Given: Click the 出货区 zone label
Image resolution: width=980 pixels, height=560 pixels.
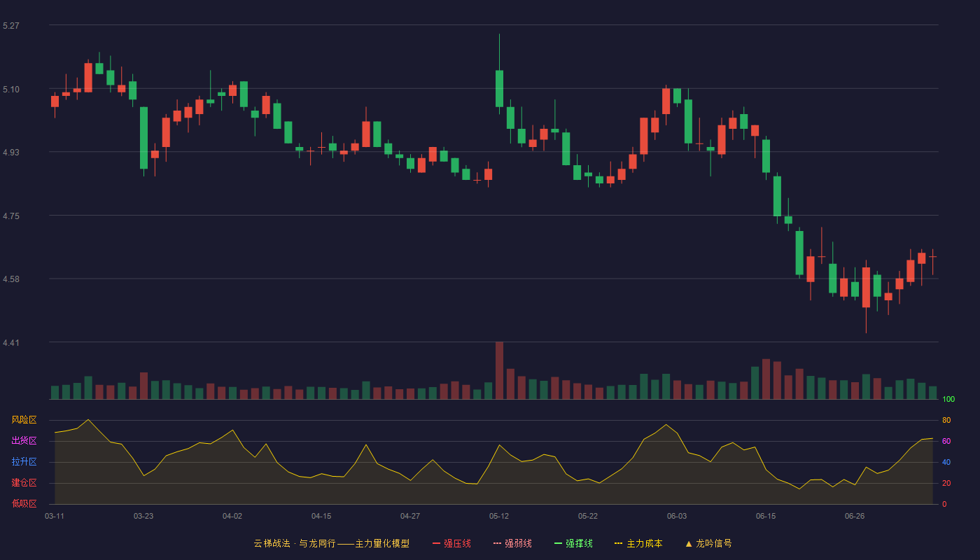Looking at the screenshot, I should point(24,441).
